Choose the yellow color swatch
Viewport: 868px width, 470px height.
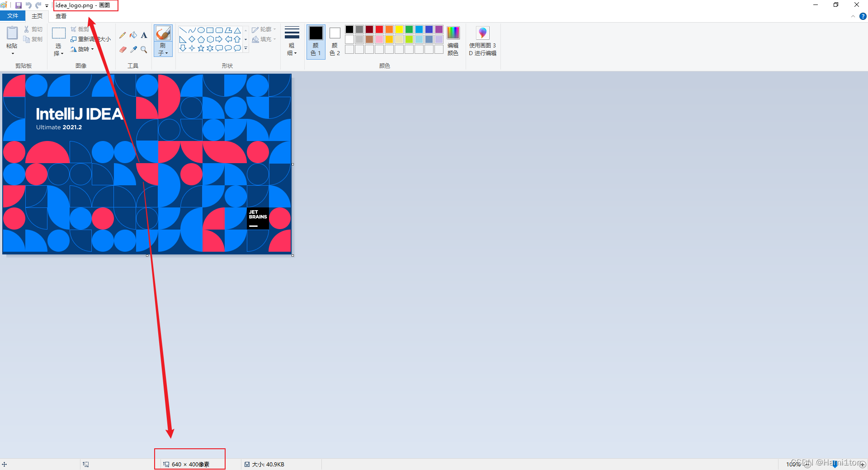point(399,29)
